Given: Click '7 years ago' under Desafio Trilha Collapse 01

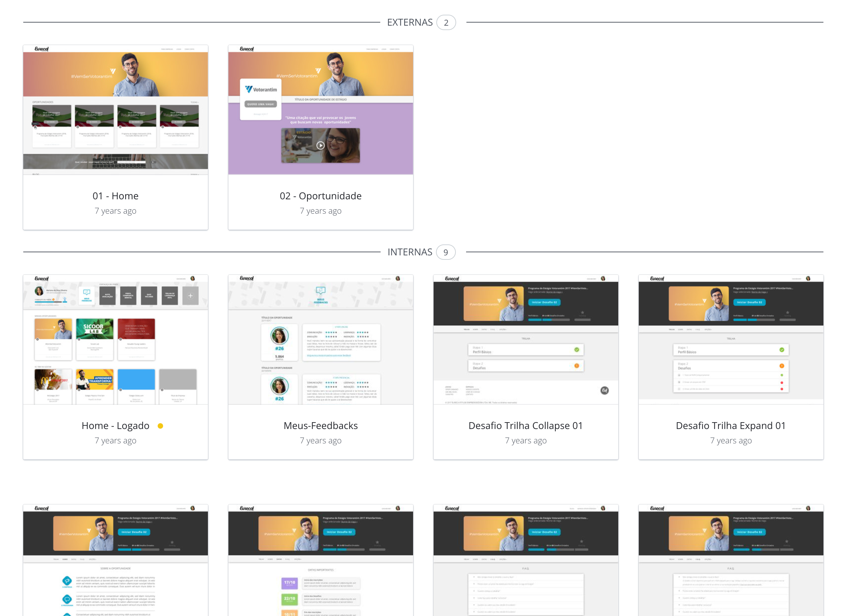Looking at the screenshot, I should pyautogui.click(x=526, y=441).
